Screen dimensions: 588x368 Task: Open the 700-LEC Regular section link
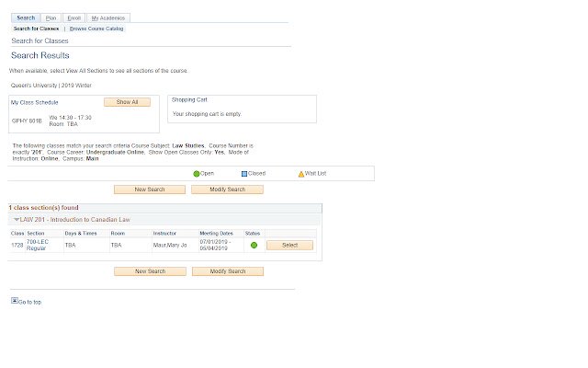(37, 245)
